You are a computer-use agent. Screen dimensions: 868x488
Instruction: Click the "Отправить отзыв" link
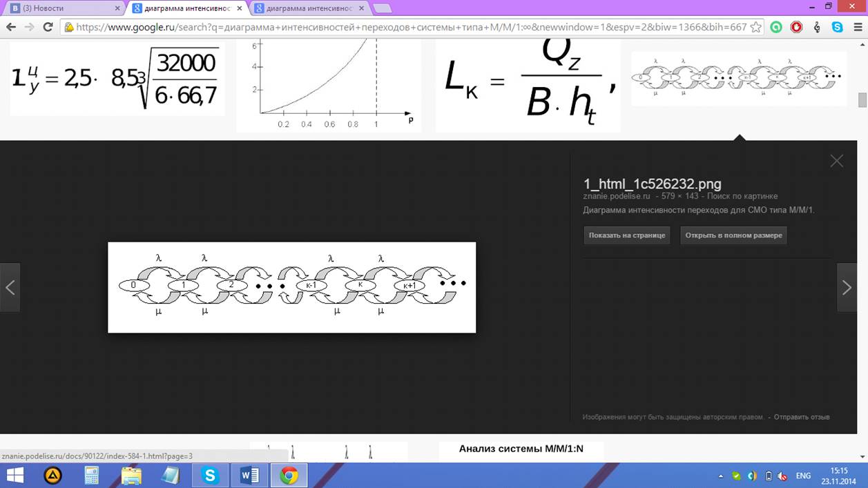[801, 417]
